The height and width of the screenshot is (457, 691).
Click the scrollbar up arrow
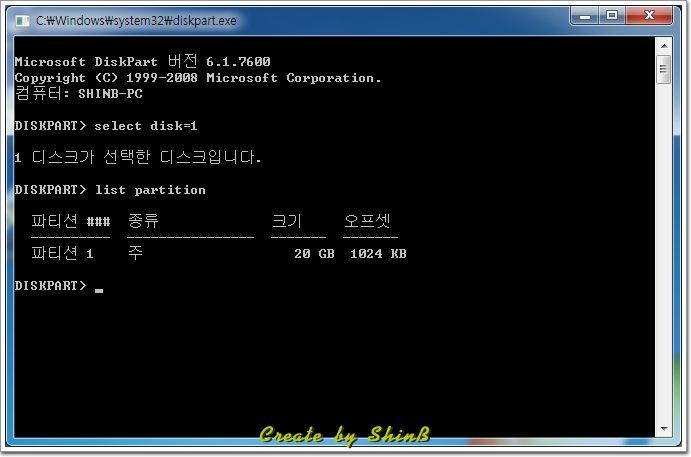point(664,45)
